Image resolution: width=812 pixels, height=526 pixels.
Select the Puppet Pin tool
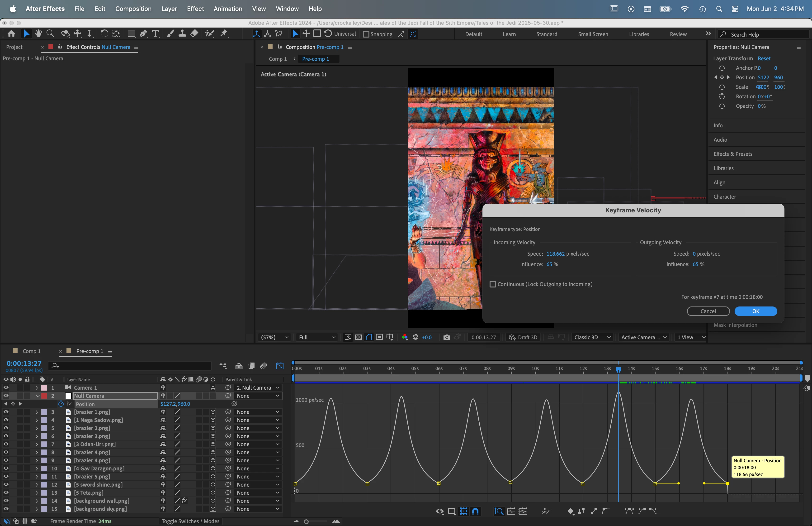pos(224,34)
